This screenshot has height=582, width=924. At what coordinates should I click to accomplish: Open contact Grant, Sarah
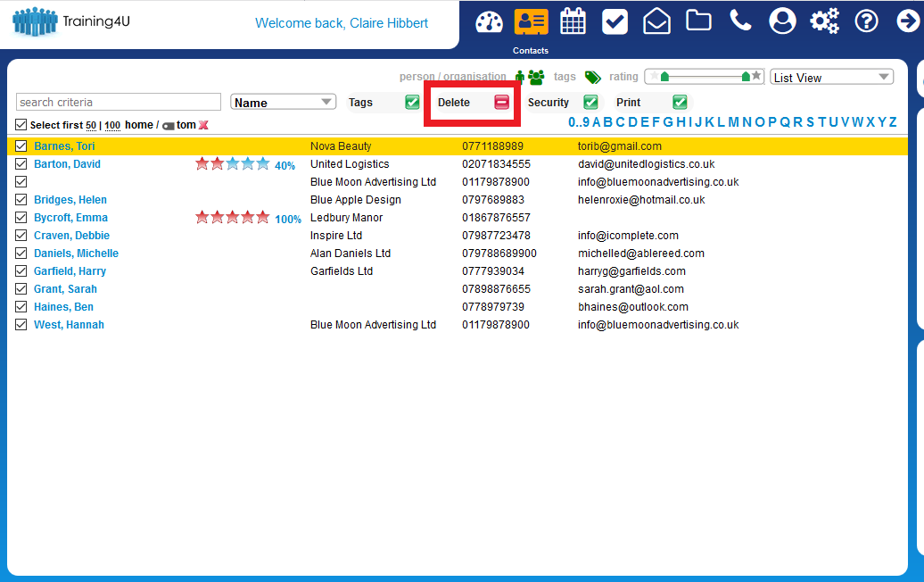coord(65,289)
